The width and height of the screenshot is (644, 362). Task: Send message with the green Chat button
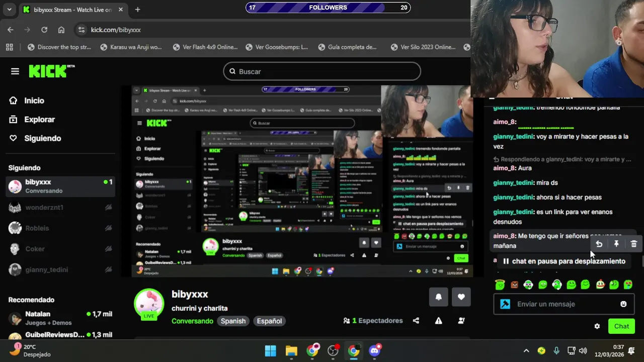[621, 326]
